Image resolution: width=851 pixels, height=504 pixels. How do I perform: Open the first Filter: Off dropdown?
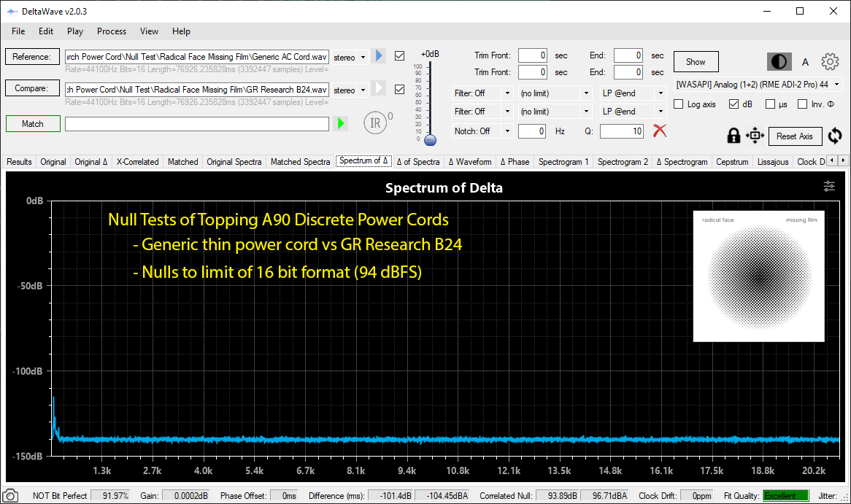click(482, 93)
